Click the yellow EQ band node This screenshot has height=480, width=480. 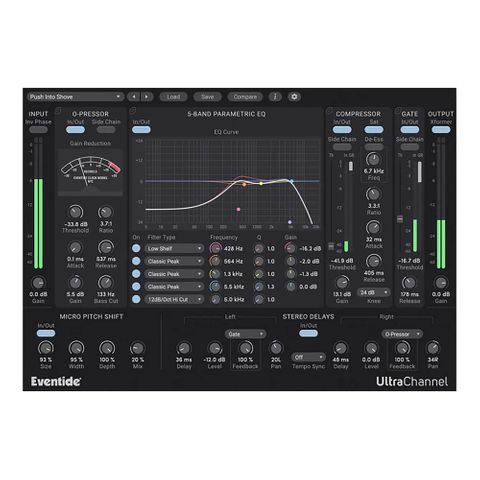(261, 184)
